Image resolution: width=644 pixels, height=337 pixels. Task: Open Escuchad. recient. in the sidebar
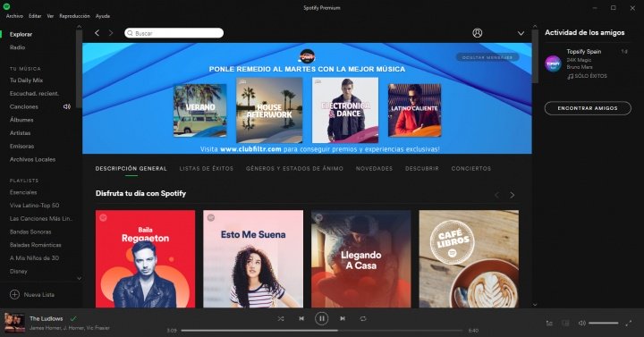pos(35,94)
